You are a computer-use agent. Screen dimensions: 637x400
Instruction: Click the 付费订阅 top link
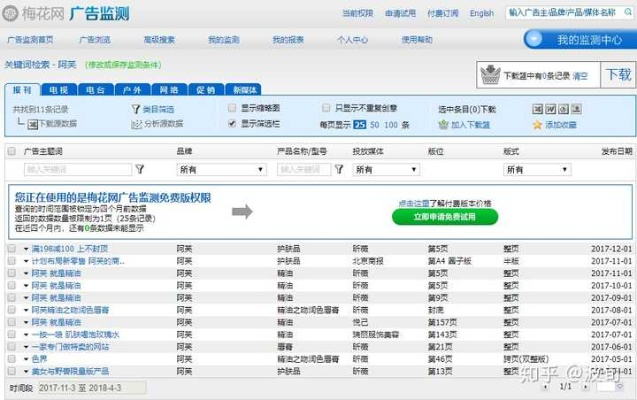click(x=442, y=13)
